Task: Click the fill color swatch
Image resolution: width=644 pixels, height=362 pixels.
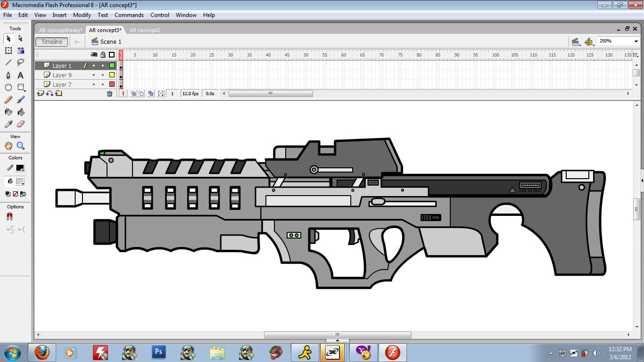Action: (x=20, y=181)
